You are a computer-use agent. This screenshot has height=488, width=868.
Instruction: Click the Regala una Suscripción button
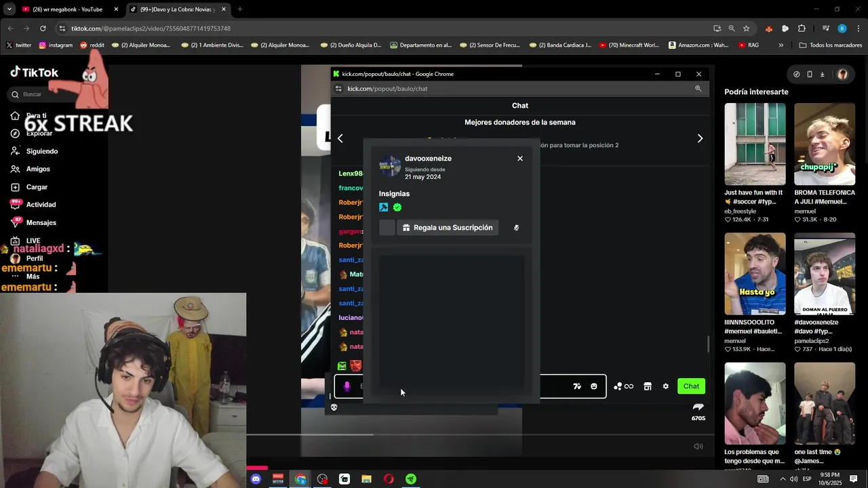448,228
